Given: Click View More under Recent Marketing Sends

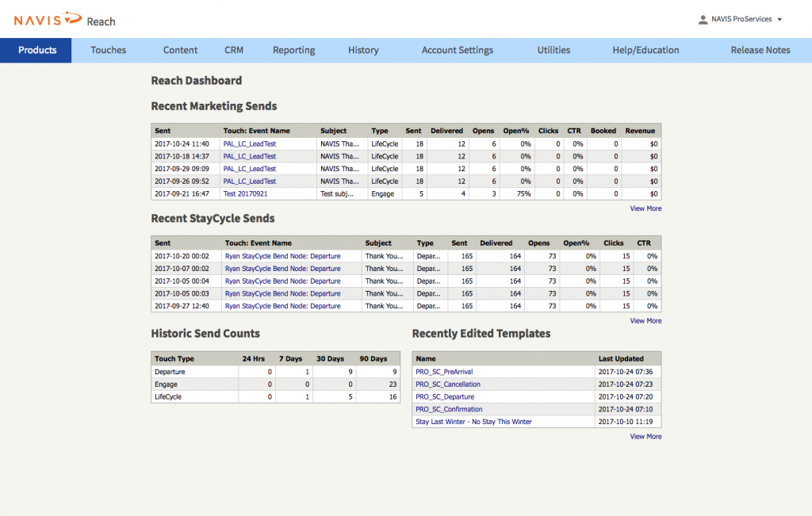Looking at the screenshot, I should tap(645, 208).
